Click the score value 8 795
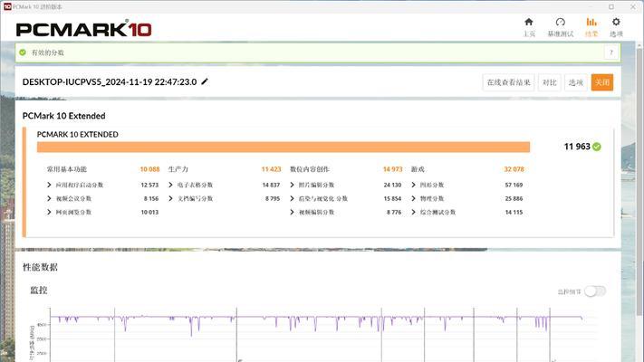 coord(273,199)
